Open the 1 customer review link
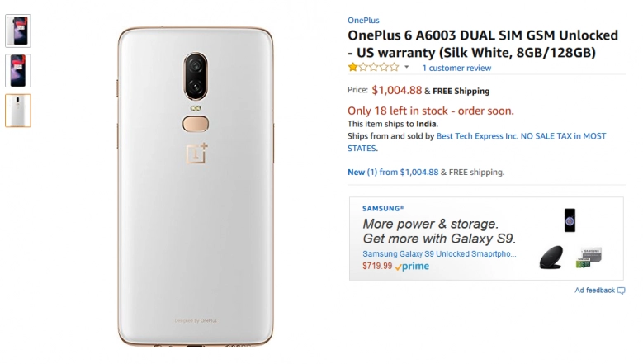This screenshot has width=643, height=364. click(456, 68)
